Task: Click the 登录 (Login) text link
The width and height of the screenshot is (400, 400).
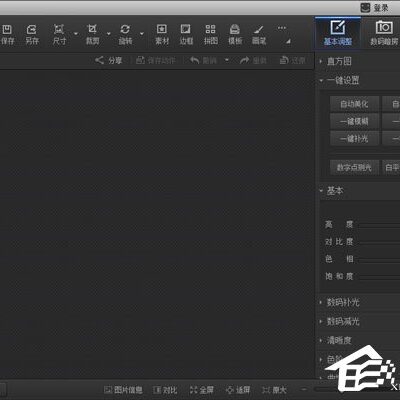Action: coord(381,8)
